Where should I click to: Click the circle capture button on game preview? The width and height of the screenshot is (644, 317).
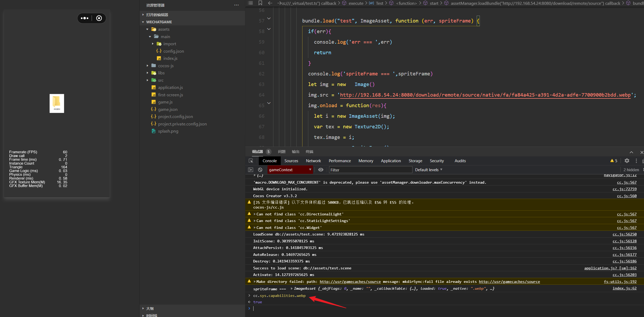[99, 18]
